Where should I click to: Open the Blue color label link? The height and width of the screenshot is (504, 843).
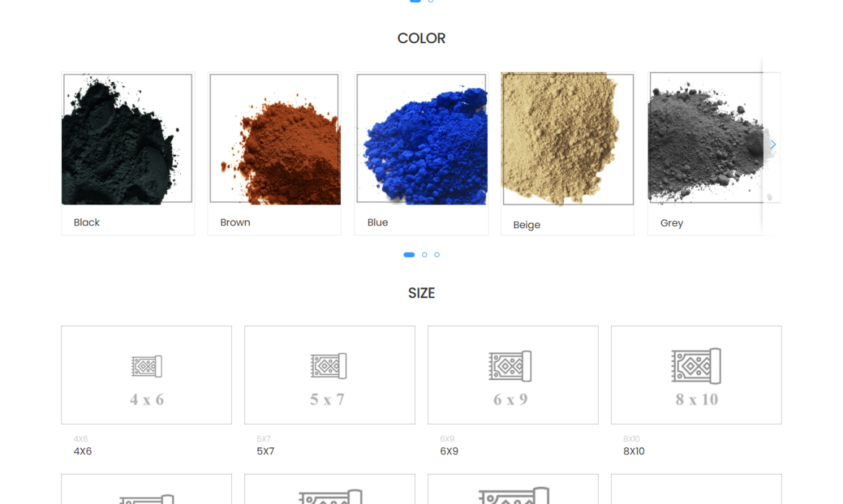pos(378,222)
